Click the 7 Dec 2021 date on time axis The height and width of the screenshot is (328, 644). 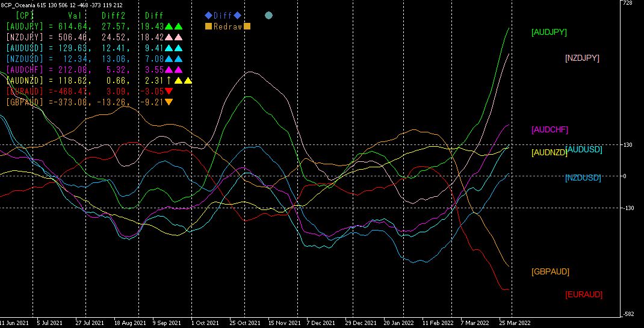click(321, 323)
